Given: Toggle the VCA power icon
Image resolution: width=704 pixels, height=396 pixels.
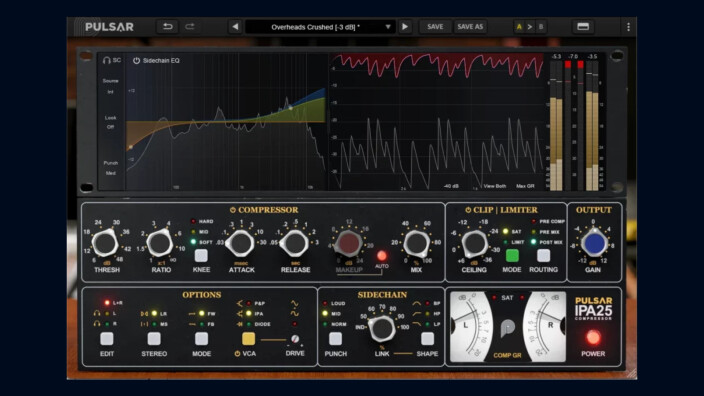Looking at the screenshot, I should point(237,354).
